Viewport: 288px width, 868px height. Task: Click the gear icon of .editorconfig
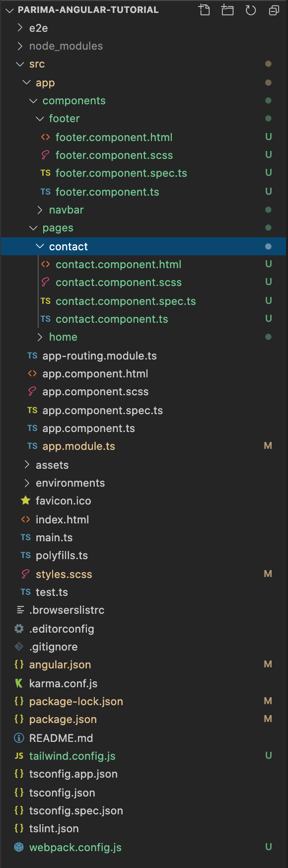[19, 629]
